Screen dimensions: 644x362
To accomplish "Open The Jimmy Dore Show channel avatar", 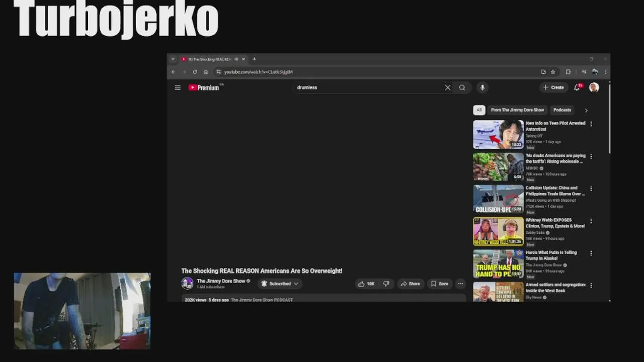I will coord(187,284).
